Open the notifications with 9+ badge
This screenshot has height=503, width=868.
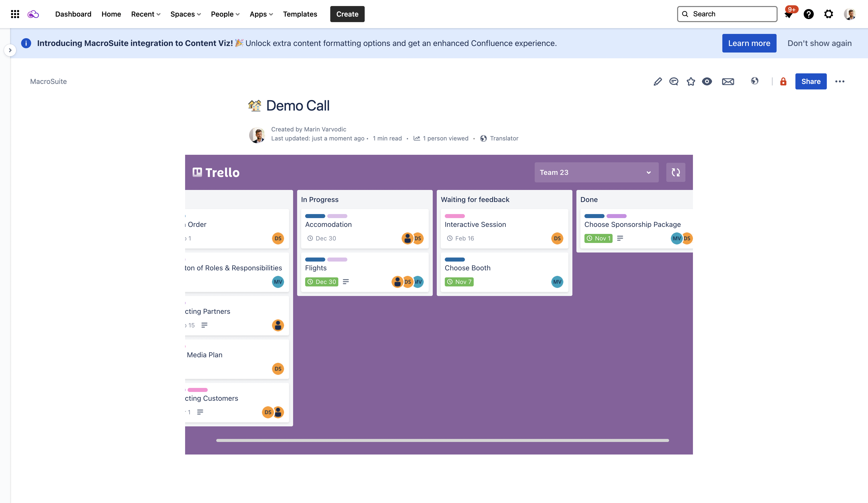(789, 14)
